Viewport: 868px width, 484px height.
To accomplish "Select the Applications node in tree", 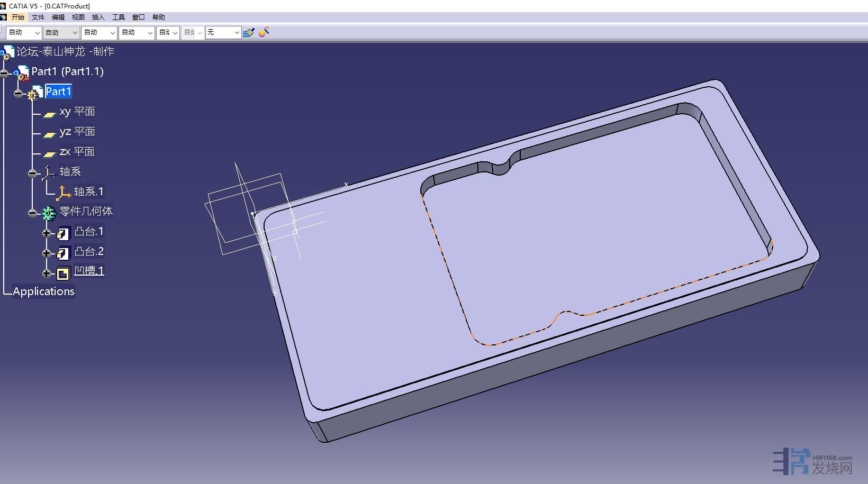I will [x=43, y=291].
